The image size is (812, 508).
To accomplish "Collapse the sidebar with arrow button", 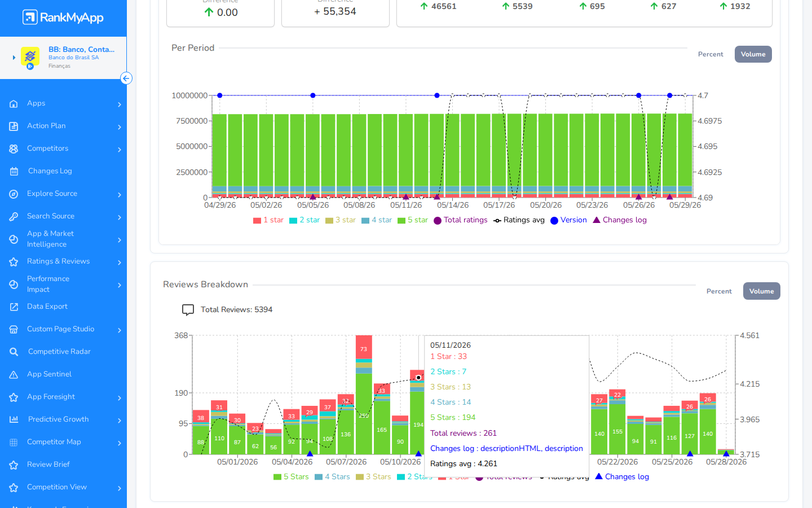I will [126, 78].
